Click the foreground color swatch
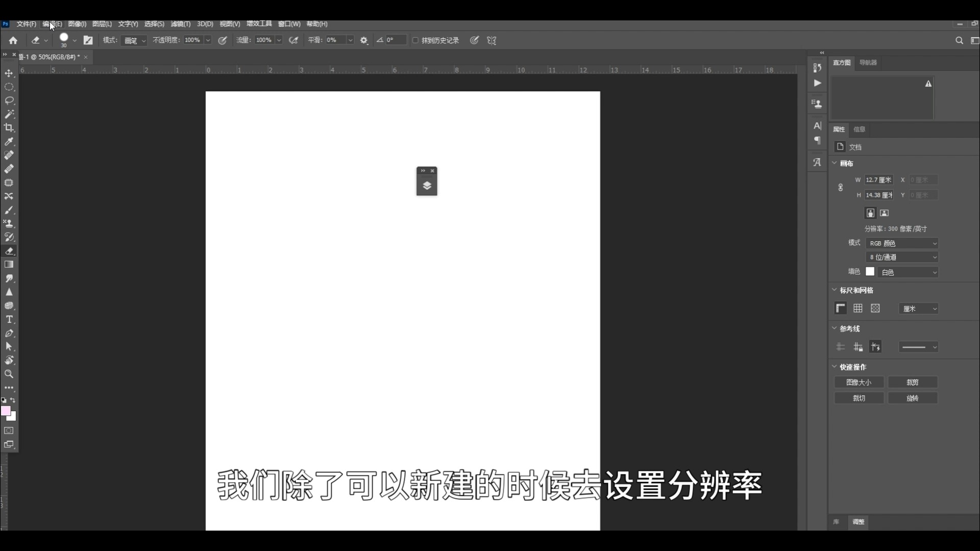Viewport: 980px width, 551px height. (x=5, y=411)
